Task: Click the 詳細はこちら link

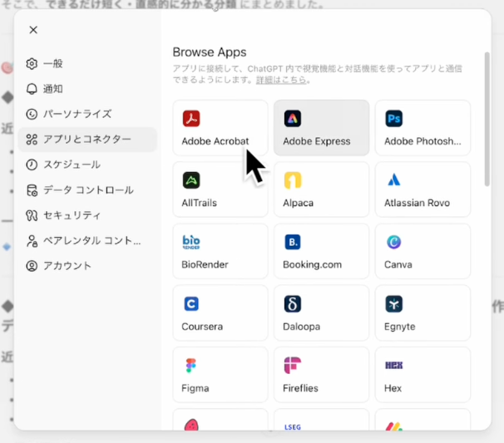Action: 281,80
